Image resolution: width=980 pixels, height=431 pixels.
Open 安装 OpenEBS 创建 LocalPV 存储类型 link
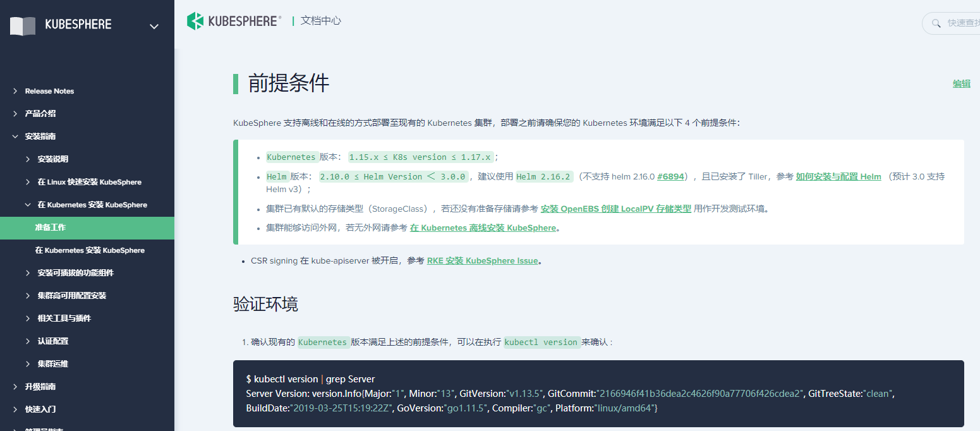(x=615, y=209)
